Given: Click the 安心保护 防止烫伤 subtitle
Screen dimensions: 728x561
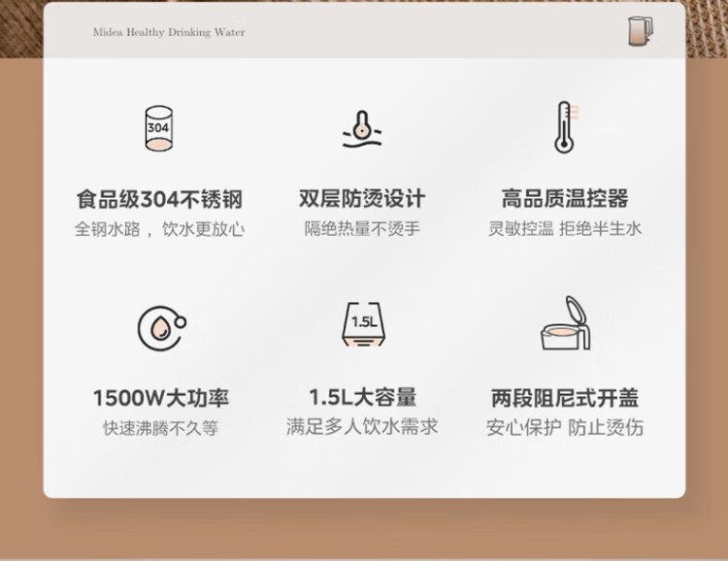Looking at the screenshot, I should tap(565, 427).
